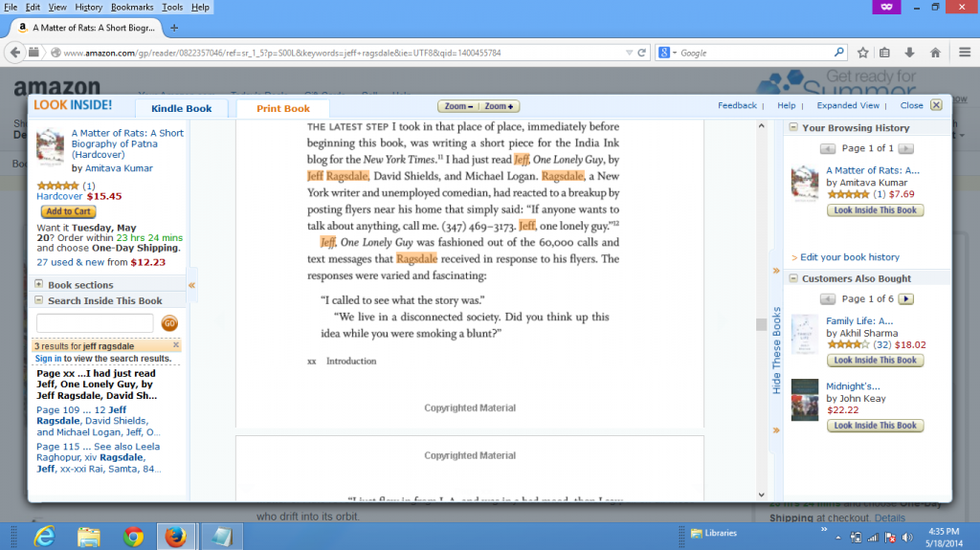Open the Expanded View link
The height and width of the screenshot is (550, 980).
[847, 105]
